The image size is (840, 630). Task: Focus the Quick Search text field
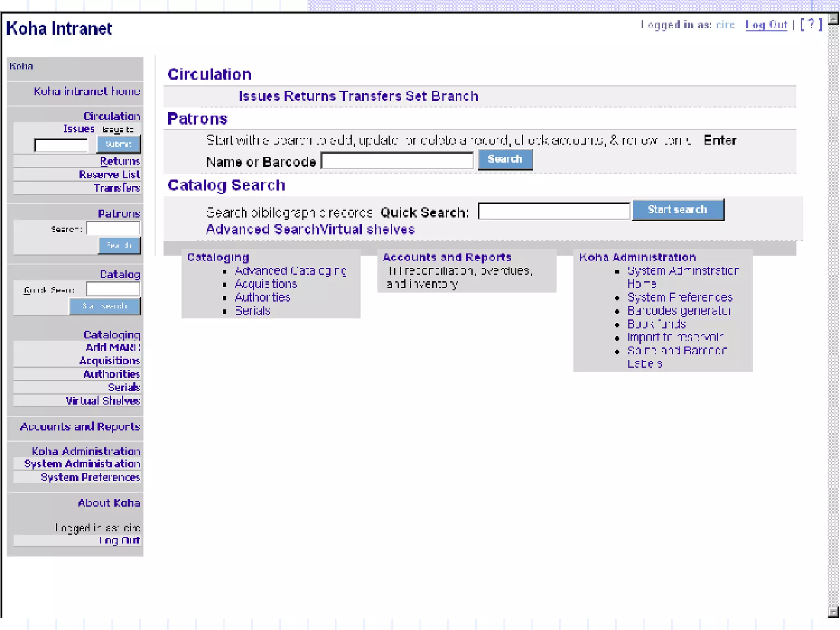554,211
